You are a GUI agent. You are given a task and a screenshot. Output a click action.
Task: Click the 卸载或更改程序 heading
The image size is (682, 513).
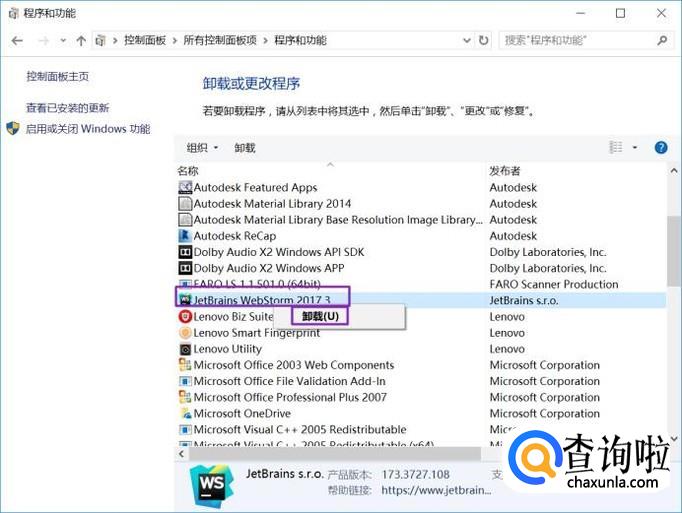(x=251, y=83)
